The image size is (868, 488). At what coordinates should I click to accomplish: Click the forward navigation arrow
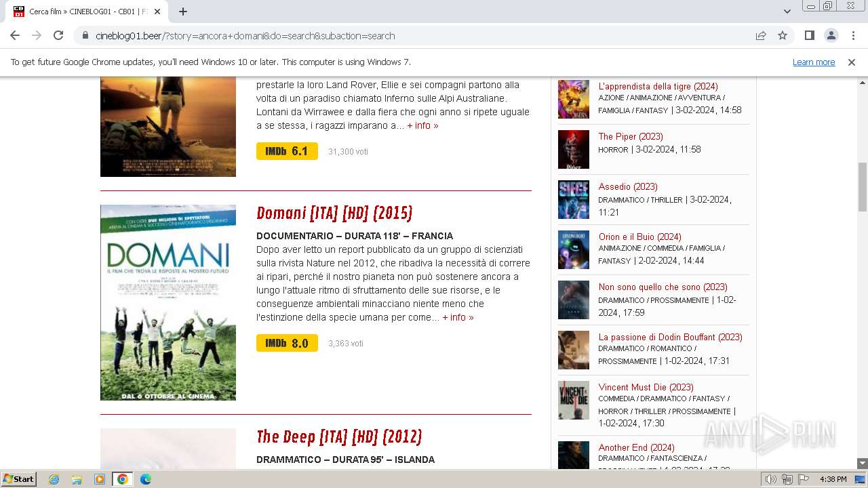tap(37, 35)
